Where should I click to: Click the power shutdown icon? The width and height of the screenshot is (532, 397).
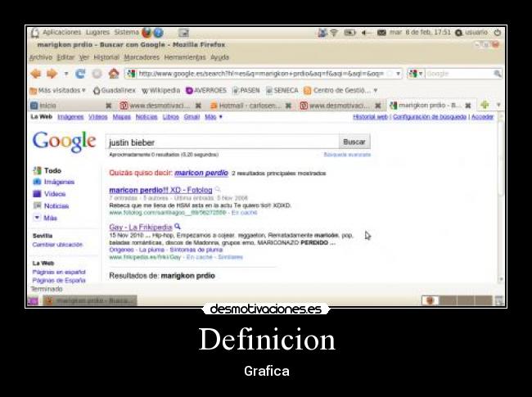pos(498,33)
